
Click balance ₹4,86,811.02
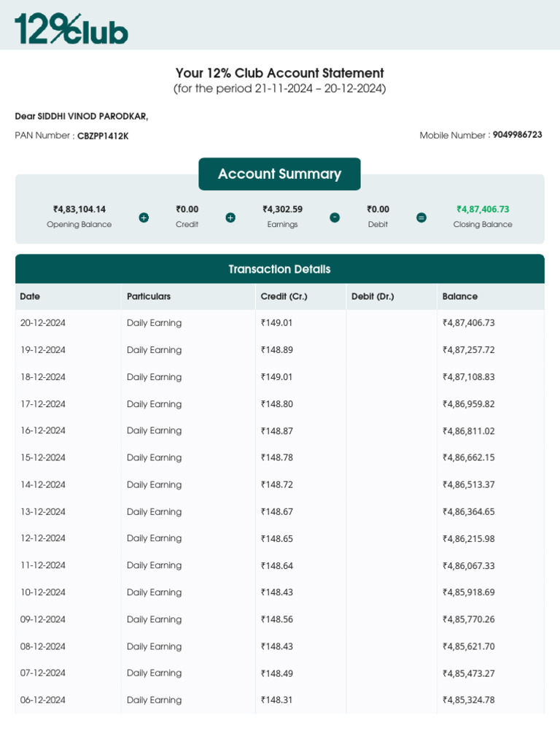click(x=469, y=430)
